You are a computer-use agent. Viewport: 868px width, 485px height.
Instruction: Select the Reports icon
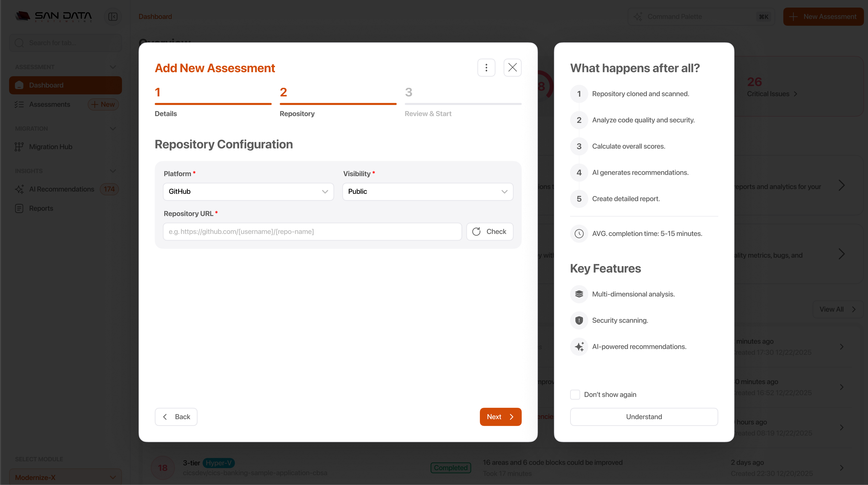tap(19, 208)
